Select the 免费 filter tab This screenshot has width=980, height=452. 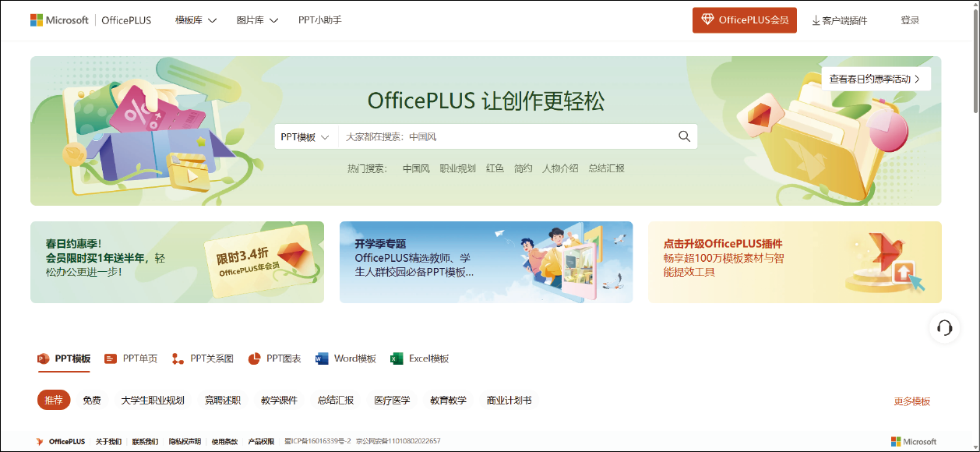(x=92, y=401)
